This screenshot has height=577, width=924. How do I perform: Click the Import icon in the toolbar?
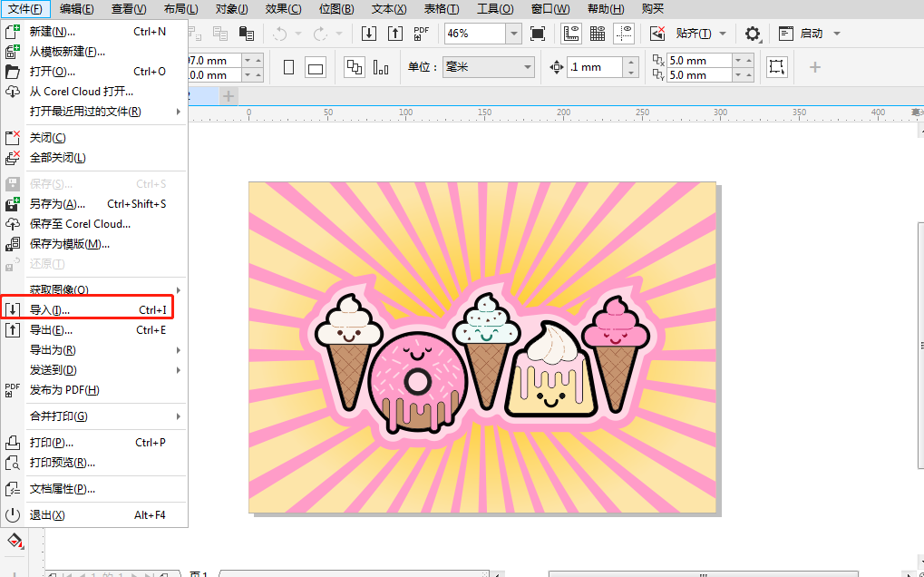368,34
